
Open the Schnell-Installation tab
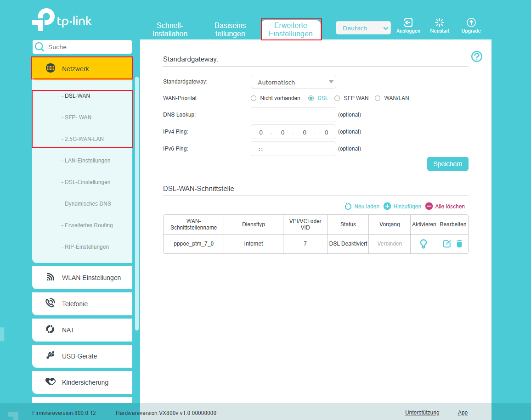(170, 29)
